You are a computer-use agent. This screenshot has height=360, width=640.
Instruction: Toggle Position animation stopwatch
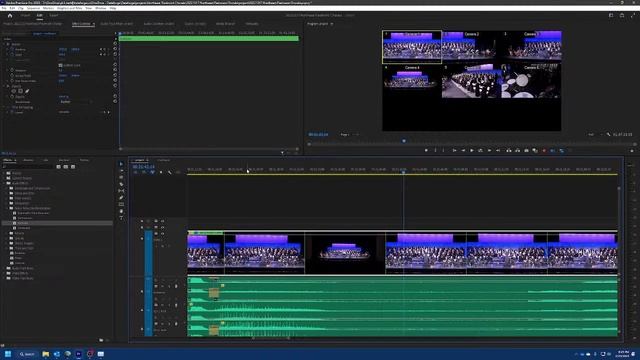[x=12, y=49]
